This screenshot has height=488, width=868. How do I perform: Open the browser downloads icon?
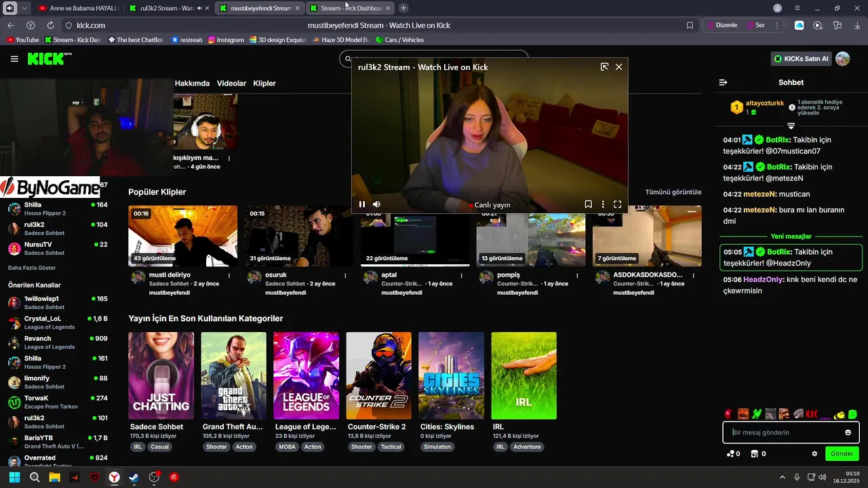point(857,25)
